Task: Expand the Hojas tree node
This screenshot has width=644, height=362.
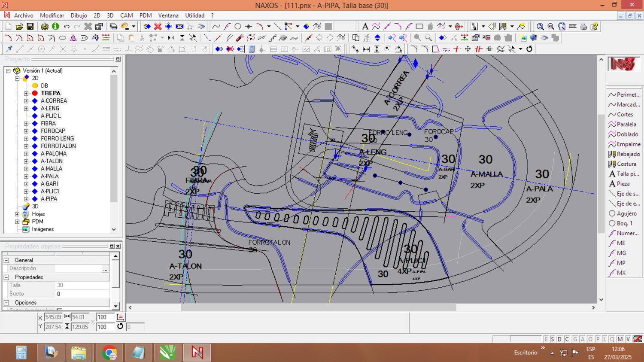Action: tap(17, 214)
